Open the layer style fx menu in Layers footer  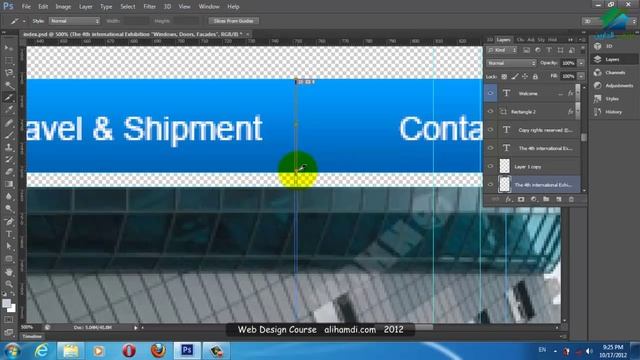pos(508,199)
